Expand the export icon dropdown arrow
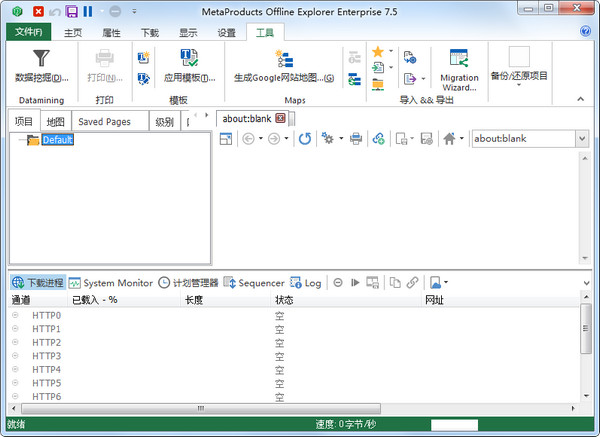Image resolution: width=600 pixels, height=437 pixels. (x=423, y=79)
